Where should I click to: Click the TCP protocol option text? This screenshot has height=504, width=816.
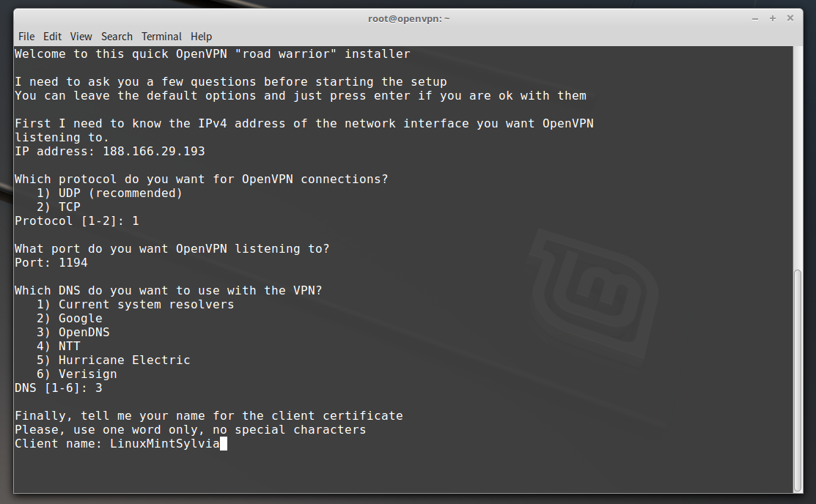coord(69,207)
